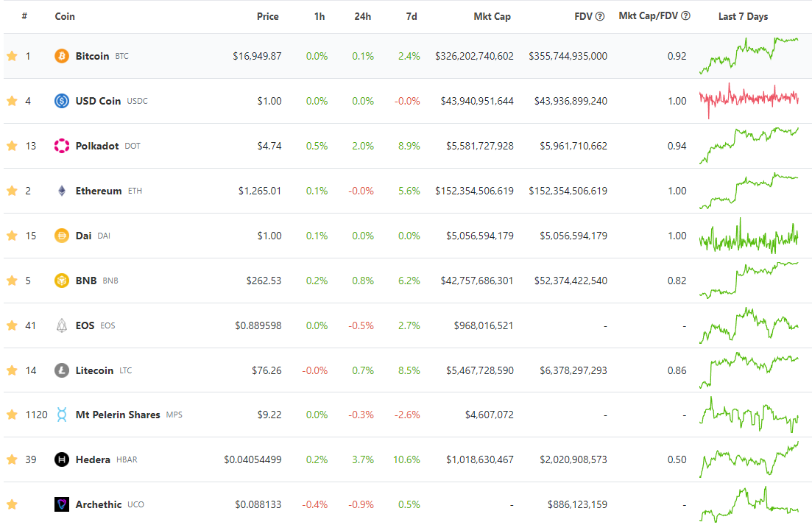Viewport: 812px width, 525px height.
Task: Open the Ethereum coin page link
Action: pyautogui.click(x=99, y=191)
